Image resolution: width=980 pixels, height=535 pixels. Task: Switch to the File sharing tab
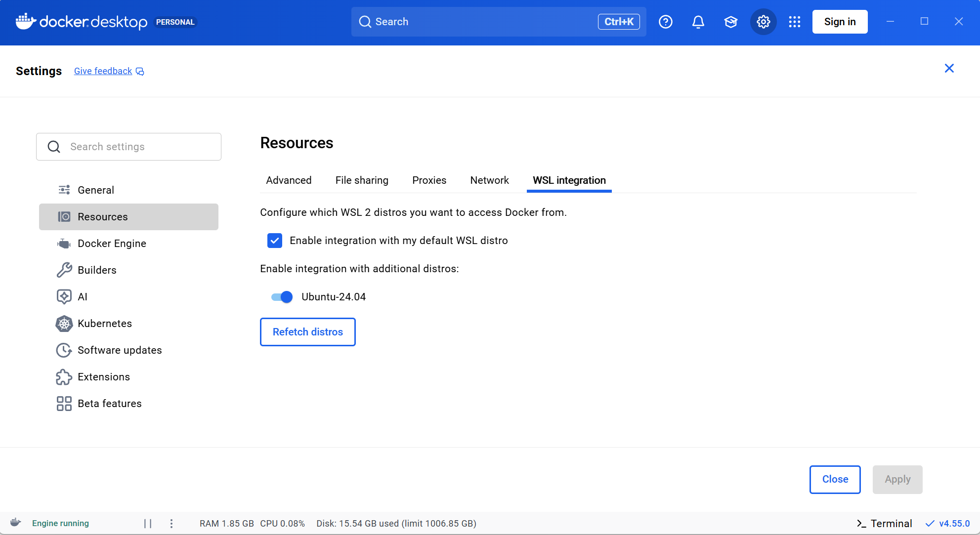pos(362,180)
